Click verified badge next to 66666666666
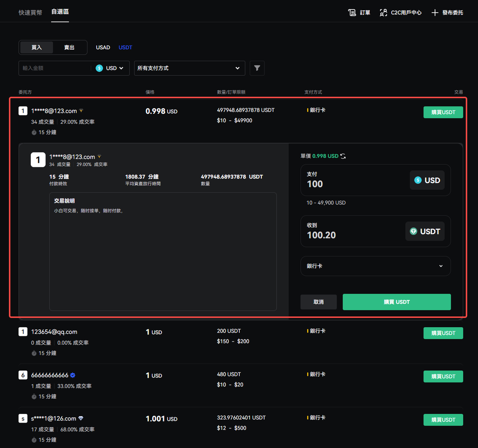 (73, 375)
